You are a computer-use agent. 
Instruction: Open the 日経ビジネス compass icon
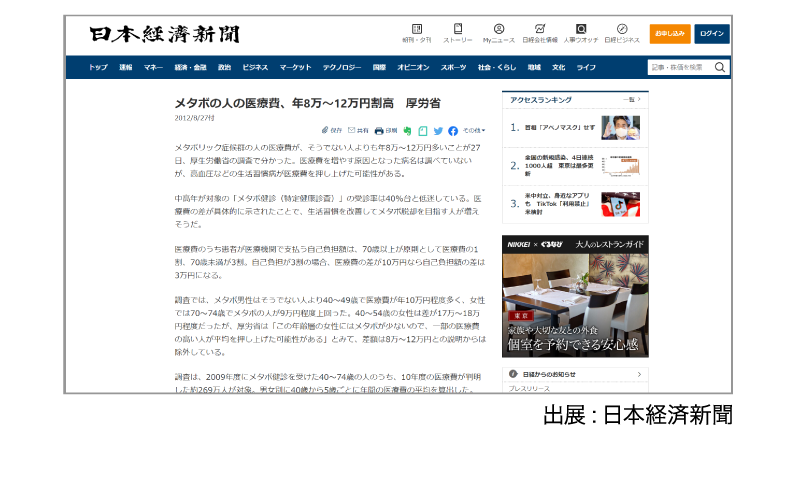[622, 29]
